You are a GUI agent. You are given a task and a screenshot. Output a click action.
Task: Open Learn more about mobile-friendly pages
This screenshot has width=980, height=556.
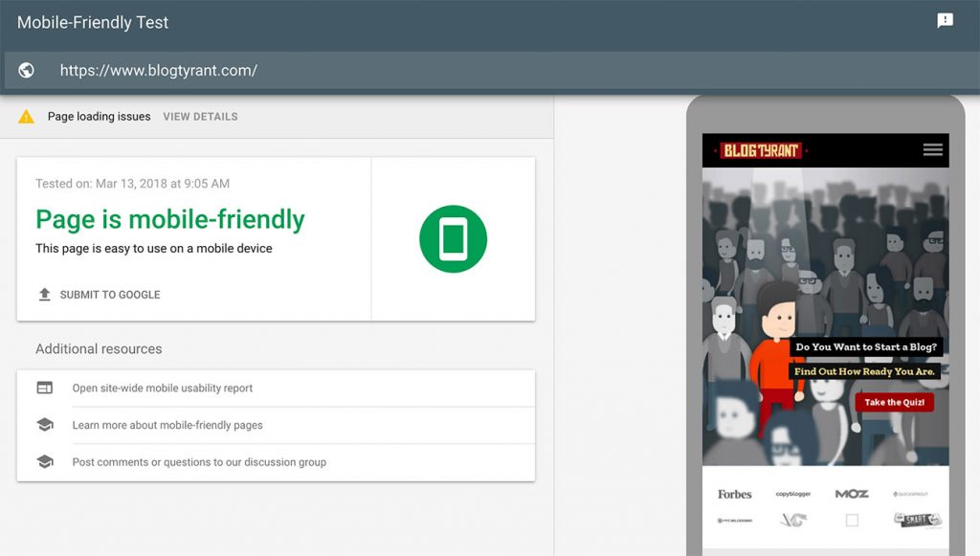click(x=167, y=425)
